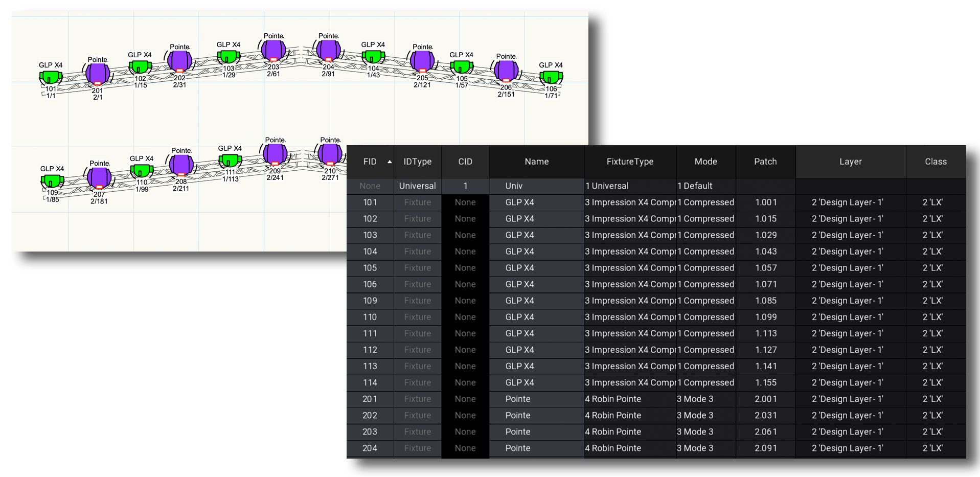
Task: Select the Mode cell in row 111
Action: [706, 333]
